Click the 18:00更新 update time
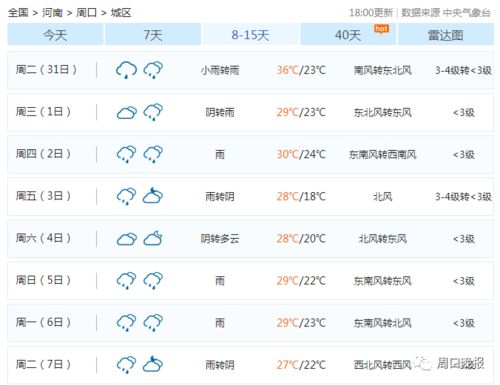This screenshot has width=500, height=385. 371,13
